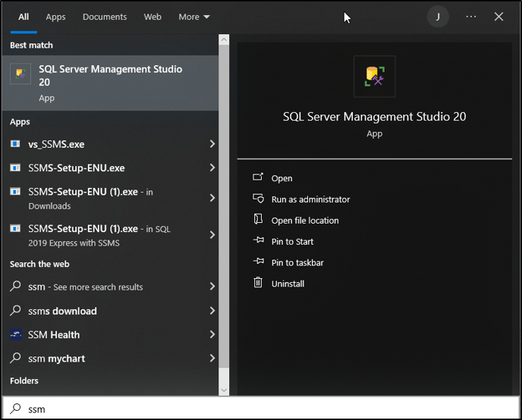The width and height of the screenshot is (522, 420).
Task: Expand arrow for SSMS-Setup-ENU (1).exe in SQL 2019 Express
Action: pyautogui.click(x=212, y=235)
